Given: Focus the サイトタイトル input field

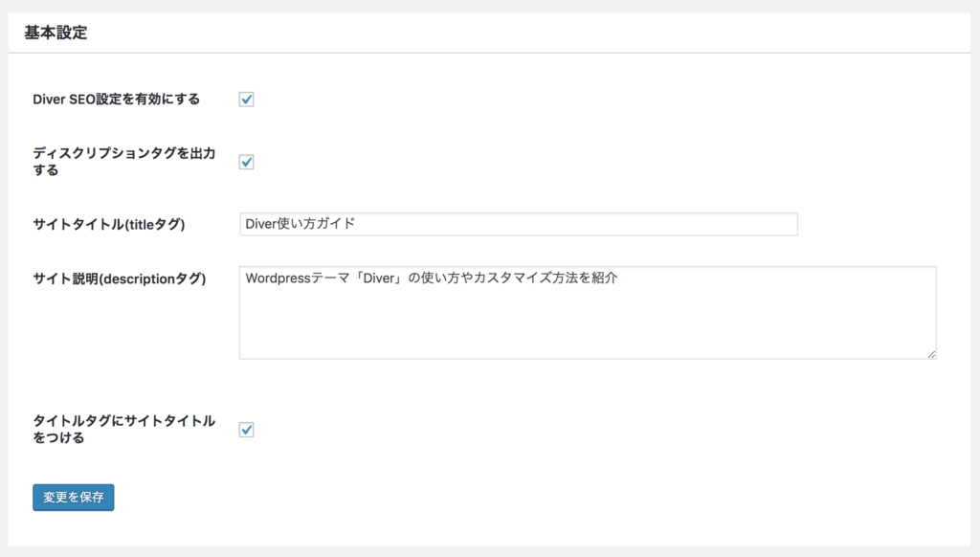Looking at the screenshot, I should pyautogui.click(x=518, y=224).
